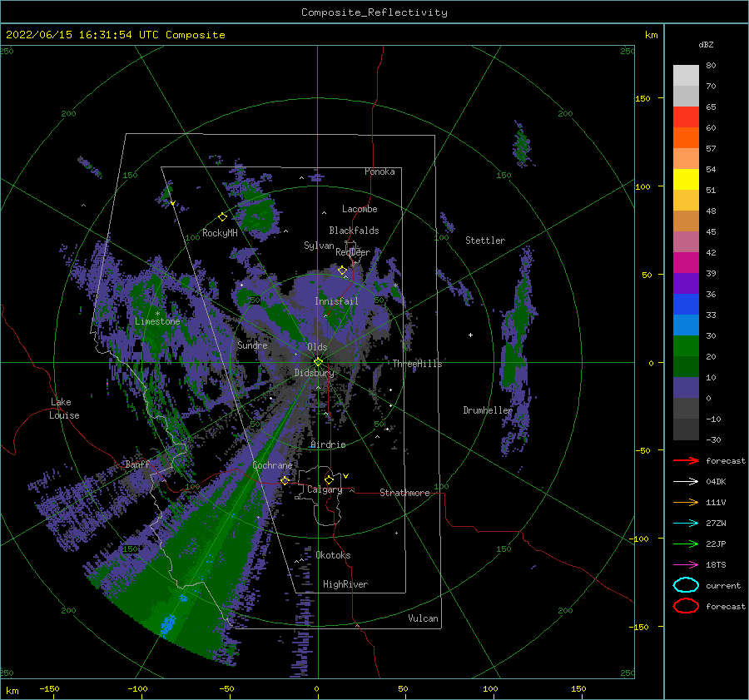Select the magenta swatch in dBZ scale

686,262
